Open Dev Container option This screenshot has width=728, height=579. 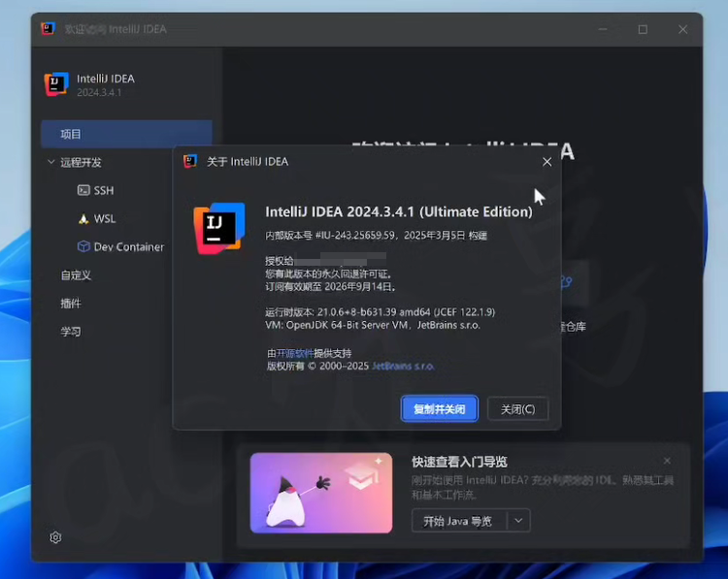click(x=128, y=246)
